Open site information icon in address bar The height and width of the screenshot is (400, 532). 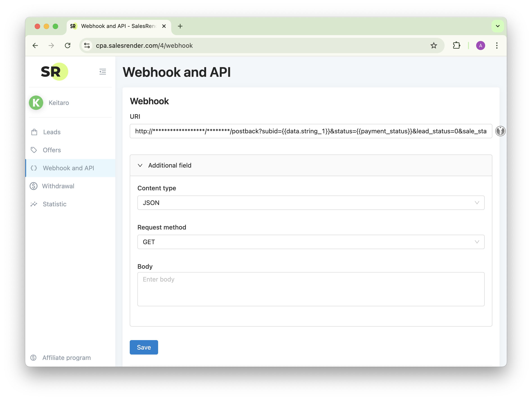[87, 45]
